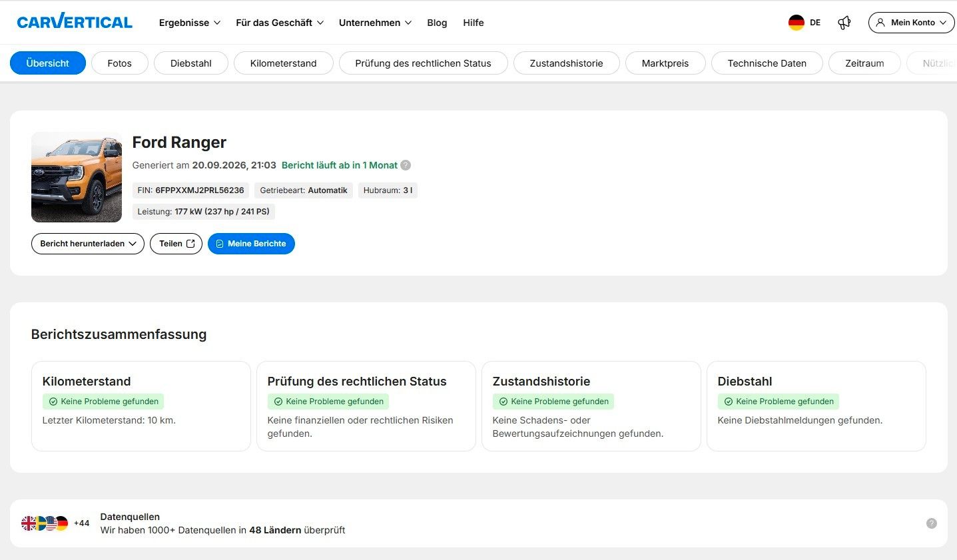Click the megaphone announcements icon
957x560 pixels.
point(844,23)
